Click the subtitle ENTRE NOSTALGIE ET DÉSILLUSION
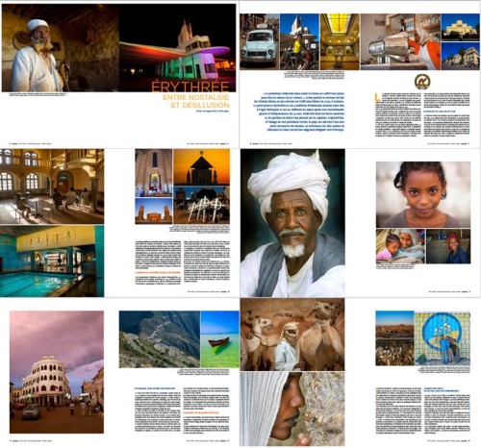This screenshot has height=448, width=481. [x=196, y=101]
